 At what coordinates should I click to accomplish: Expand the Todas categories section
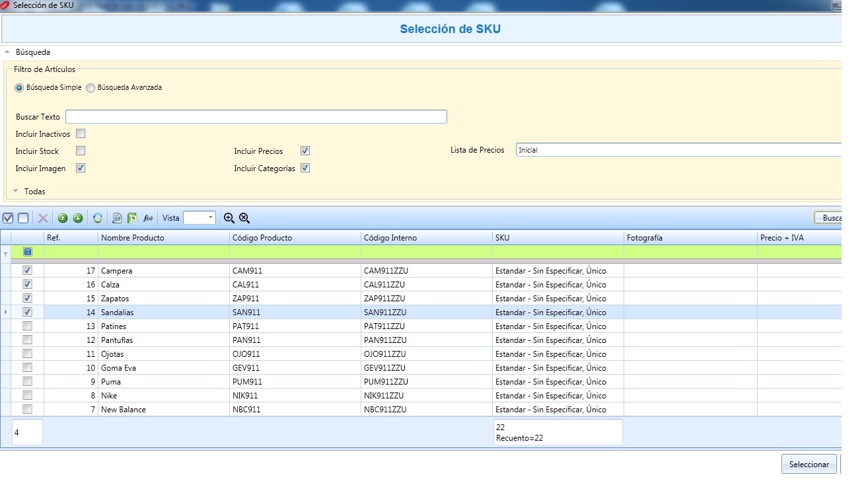click(x=15, y=191)
